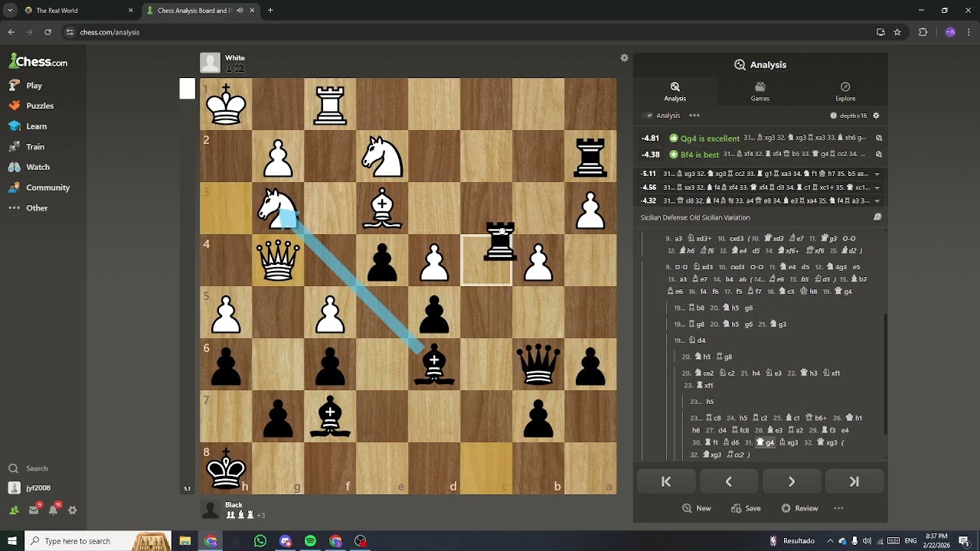Open the settings gear in the sidebar footer
980x551 pixels.
tap(73, 510)
